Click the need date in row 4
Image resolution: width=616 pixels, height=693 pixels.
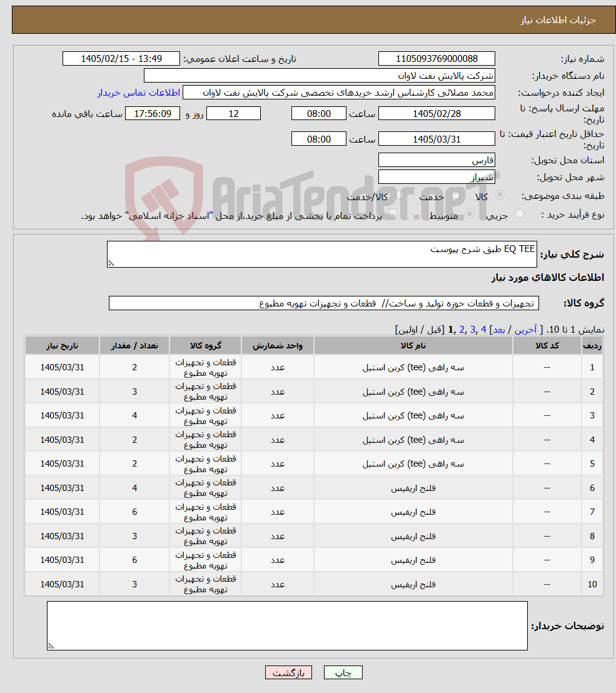(62, 440)
